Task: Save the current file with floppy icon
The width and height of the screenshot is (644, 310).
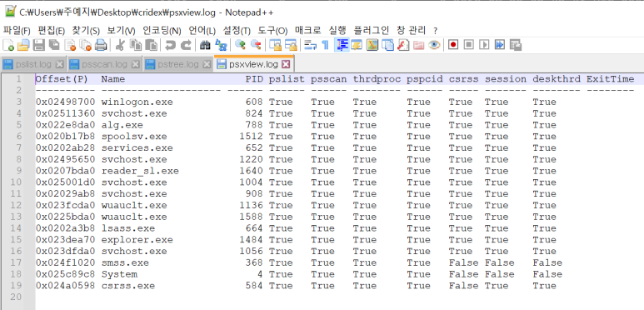Action: point(38,45)
